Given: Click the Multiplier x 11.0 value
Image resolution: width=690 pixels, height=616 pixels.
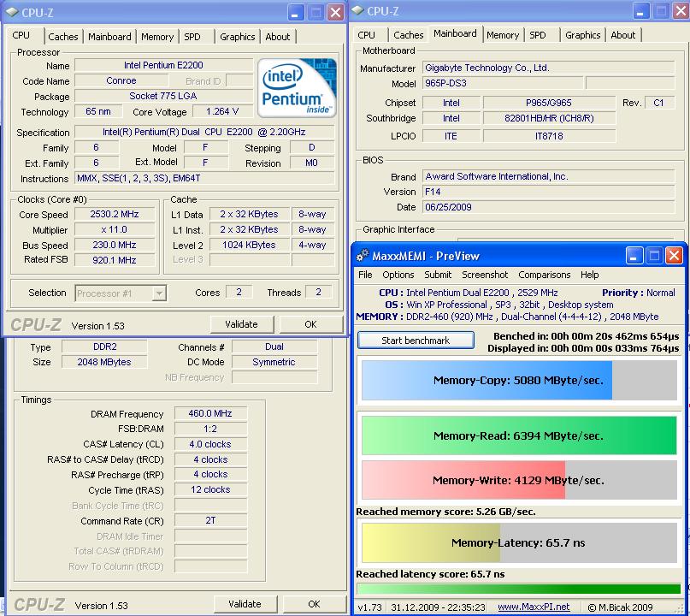Looking at the screenshot, I should click(x=115, y=230).
